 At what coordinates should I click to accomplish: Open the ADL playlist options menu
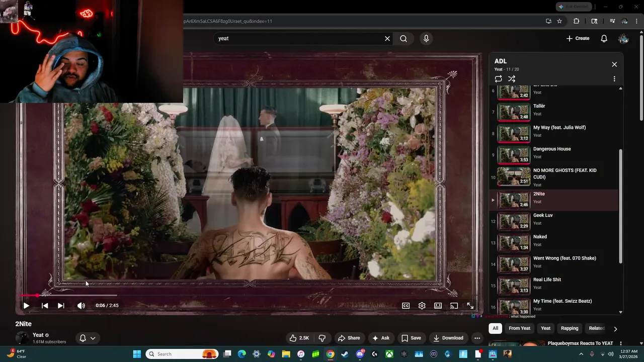(614, 79)
